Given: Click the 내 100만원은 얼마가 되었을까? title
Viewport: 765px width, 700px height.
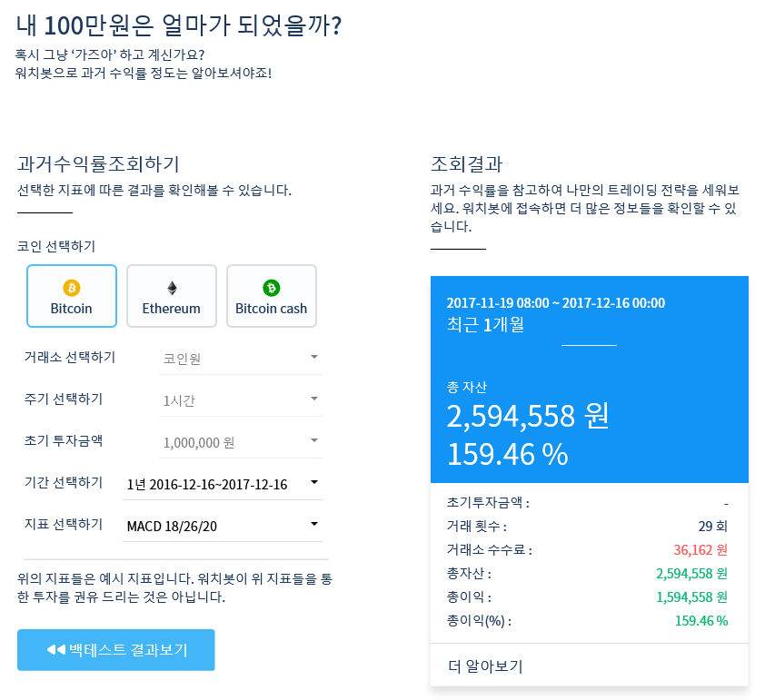Looking at the screenshot, I should pos(179,25).
